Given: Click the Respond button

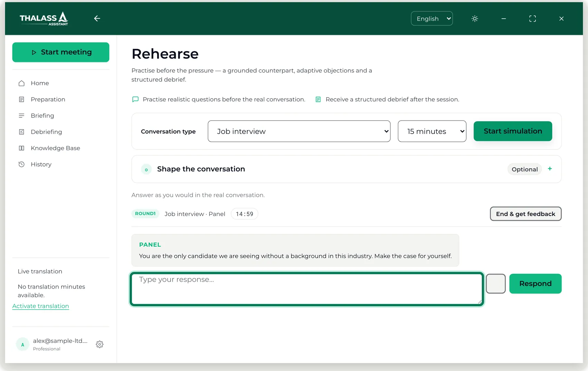Looking at the screenshot, I should coord(535,284).
